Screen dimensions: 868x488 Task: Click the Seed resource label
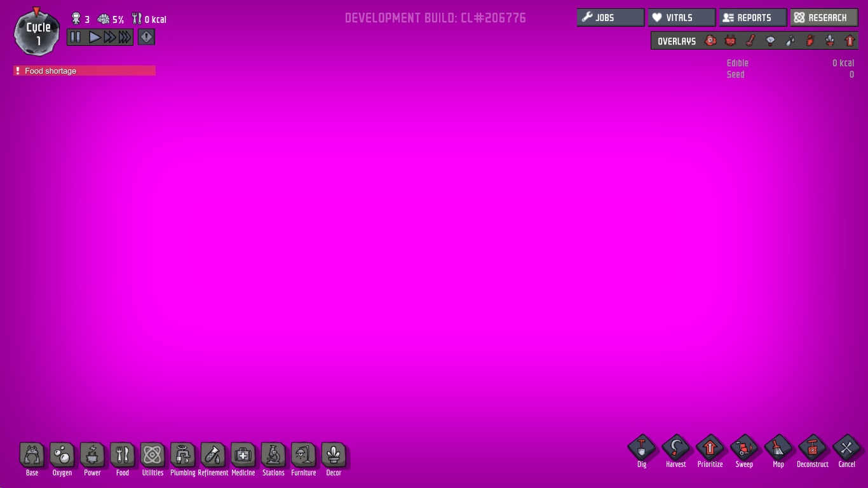[x=736, y=74]
